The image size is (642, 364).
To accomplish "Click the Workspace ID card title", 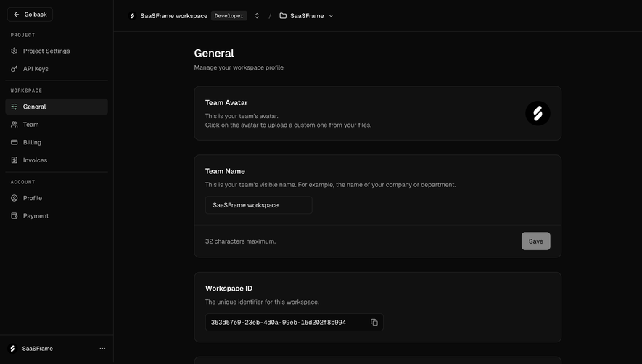I will (x=229, y=289).
